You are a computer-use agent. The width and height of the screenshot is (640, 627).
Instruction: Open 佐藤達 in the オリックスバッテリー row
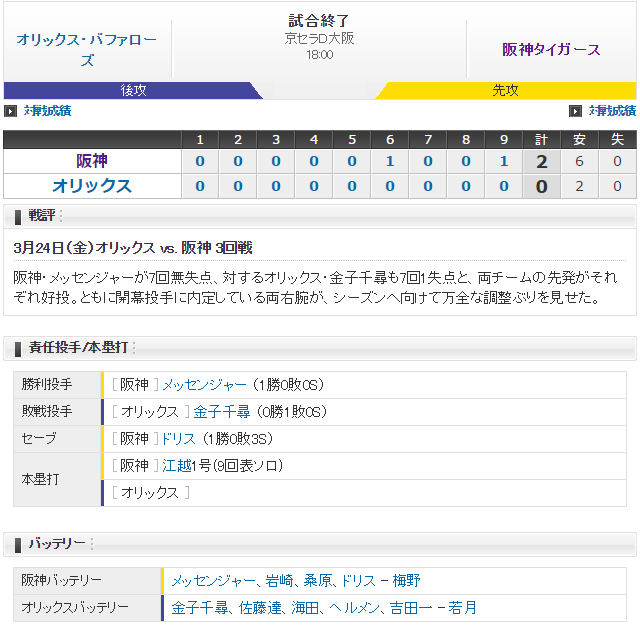point(260,608)
